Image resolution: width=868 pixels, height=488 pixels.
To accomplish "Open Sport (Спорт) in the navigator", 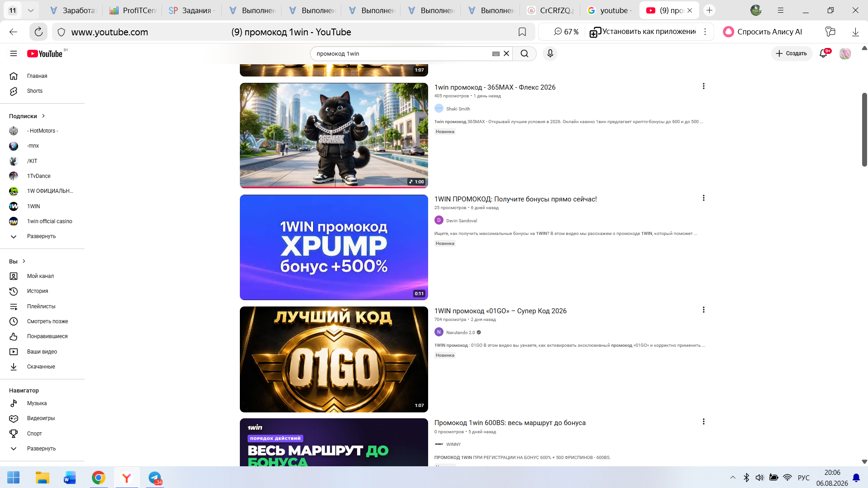I will [34, 434].
